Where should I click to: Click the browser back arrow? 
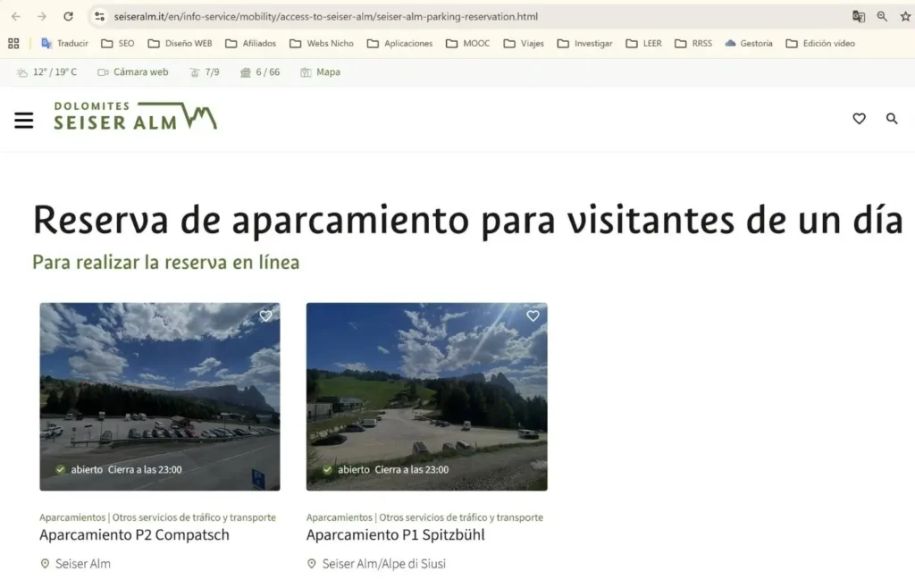16,16
